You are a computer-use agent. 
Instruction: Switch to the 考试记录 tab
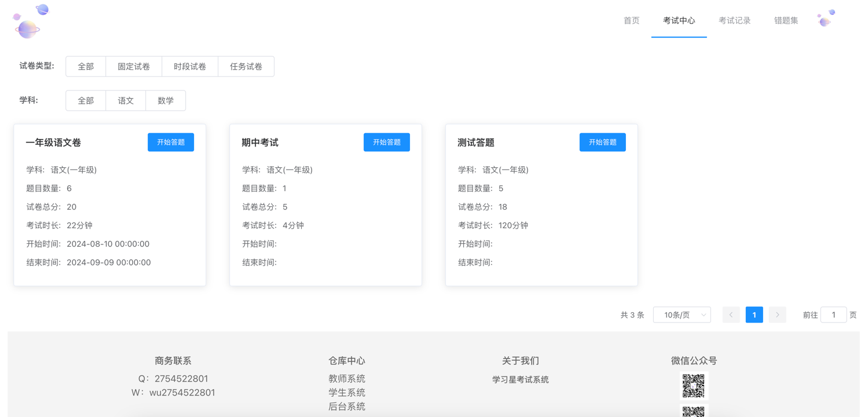click(733, 20)
